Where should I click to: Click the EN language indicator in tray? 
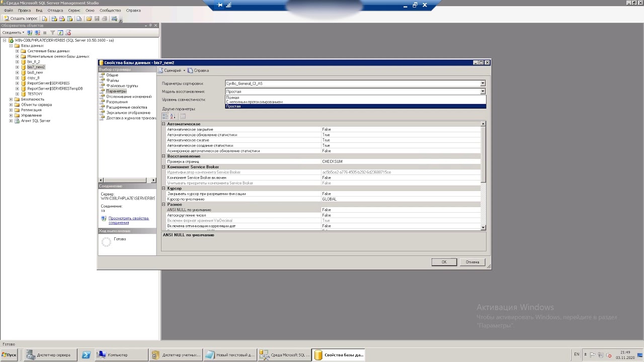pyautogui.click(x=577, y=354)
